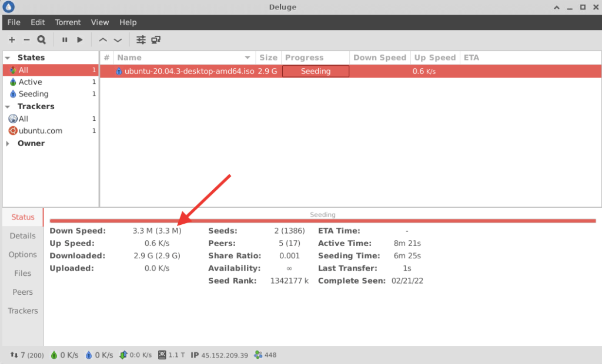Sort by the Size column header
The image size is (602, 364).
pos(268,58)
